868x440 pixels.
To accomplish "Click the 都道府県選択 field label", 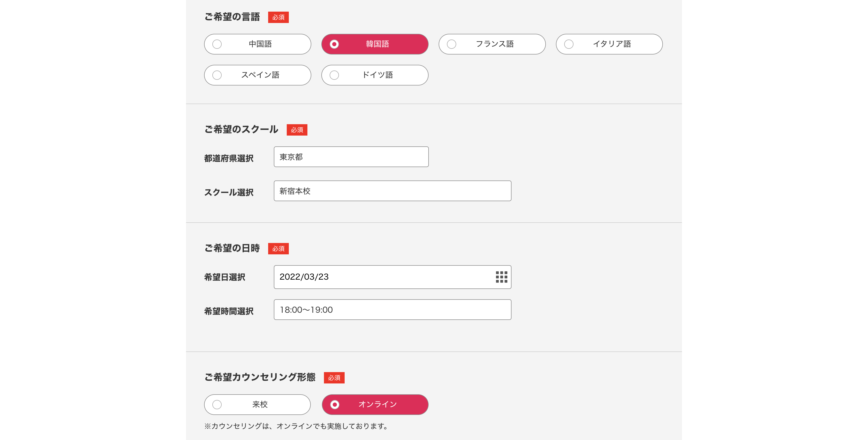I will coord(229,158).
